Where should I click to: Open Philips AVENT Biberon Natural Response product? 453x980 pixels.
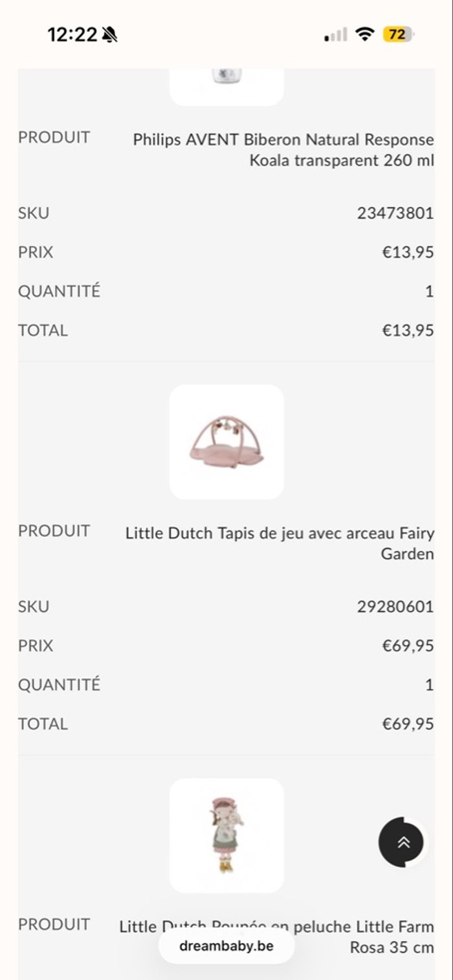click(283, 149)
